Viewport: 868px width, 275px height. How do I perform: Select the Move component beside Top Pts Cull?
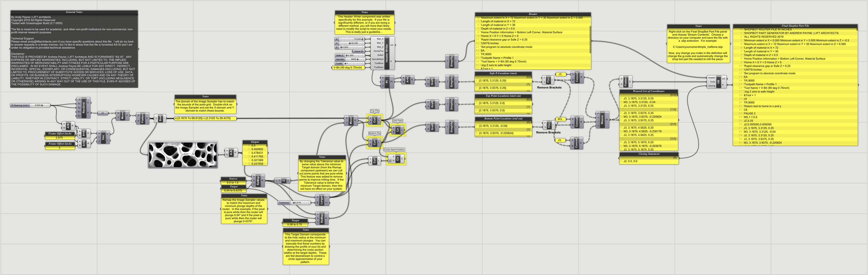[351, 121]
